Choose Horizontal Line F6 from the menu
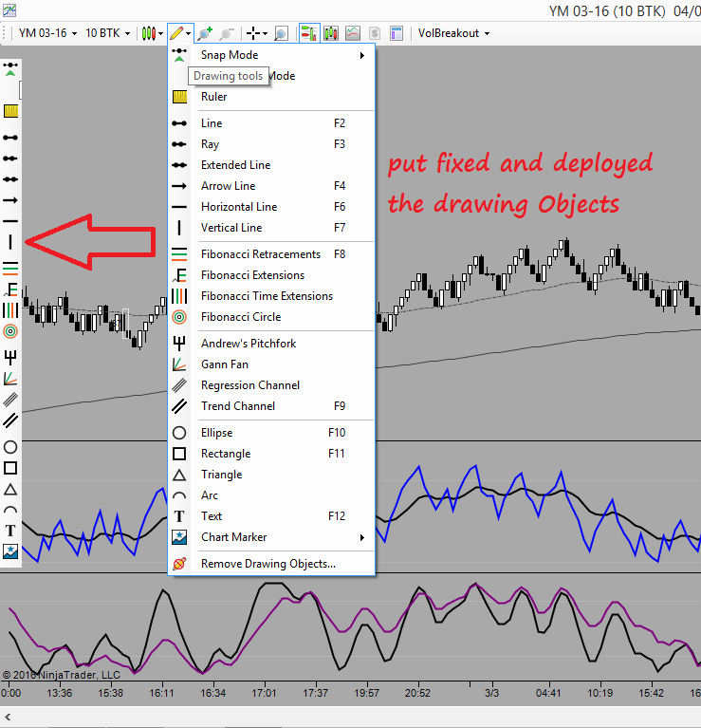The width and height of the screenshot is (701, 728). 271,207
